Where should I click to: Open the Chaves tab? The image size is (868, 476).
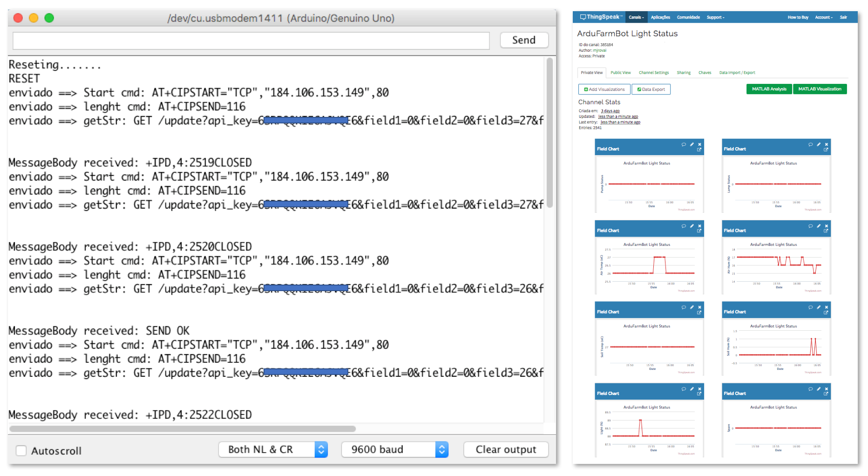tap(705, 73)
